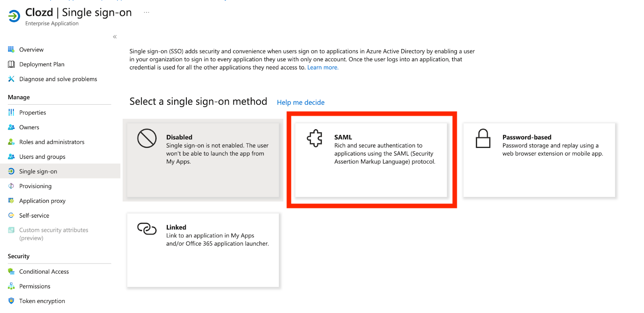Click the Properties bars icon
644x313 pixels.
coord(11,112)
